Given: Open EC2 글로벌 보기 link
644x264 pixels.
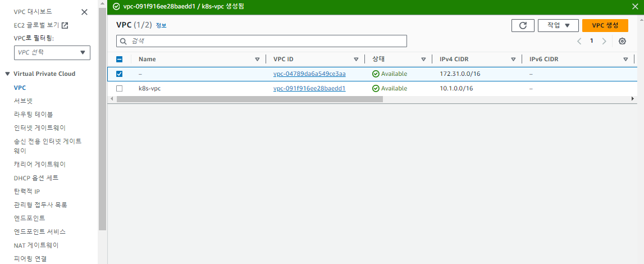Looking at the screenshot, I should (36, 25).
